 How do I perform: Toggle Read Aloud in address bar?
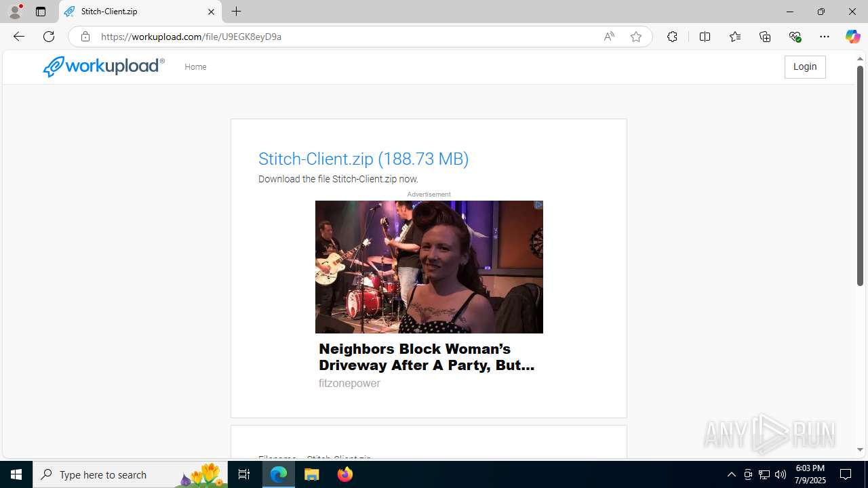[x=609, y=37]
